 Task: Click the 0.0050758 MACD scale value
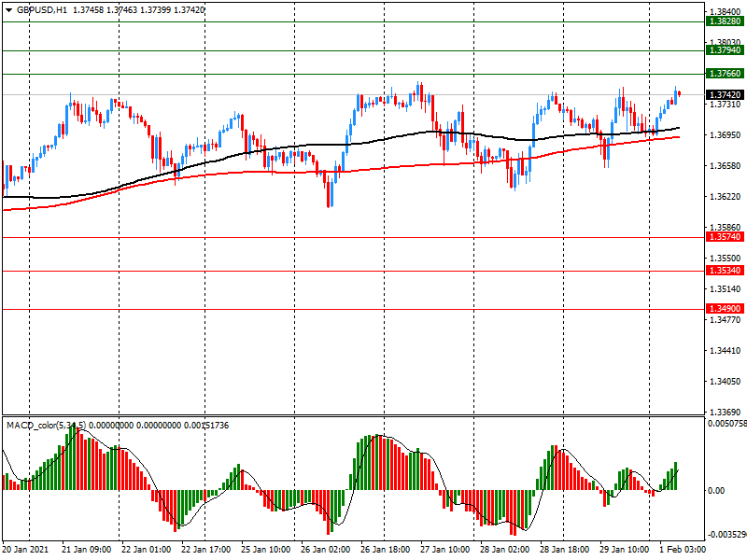point(726,424)
